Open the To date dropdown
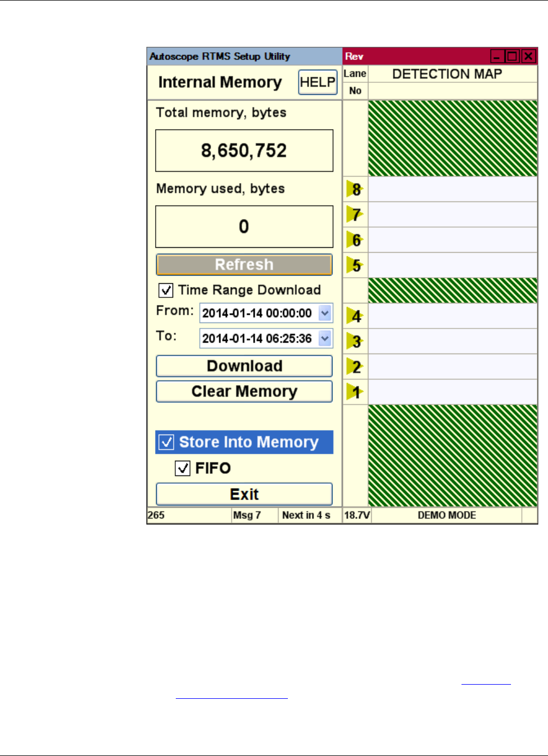548x756 pixels. coord(325,338)
